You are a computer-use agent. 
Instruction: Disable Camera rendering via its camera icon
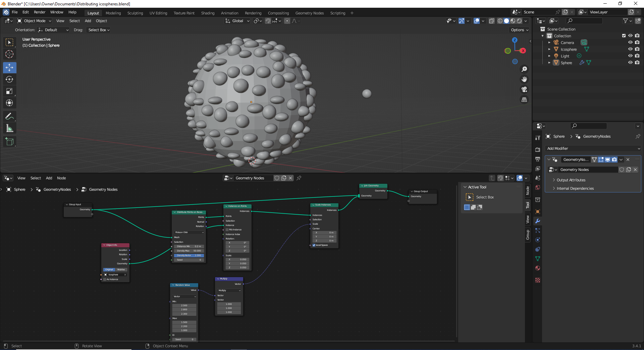tap(637, 42)
